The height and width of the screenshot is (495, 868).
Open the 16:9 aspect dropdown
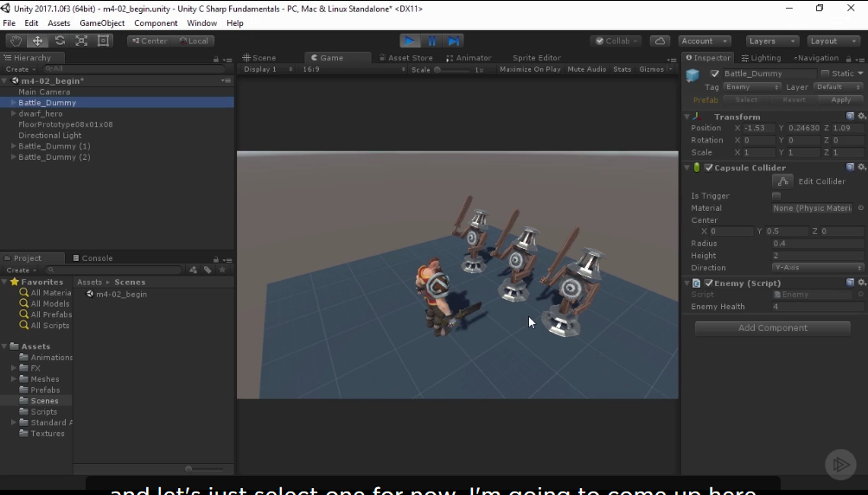(354, 69)
